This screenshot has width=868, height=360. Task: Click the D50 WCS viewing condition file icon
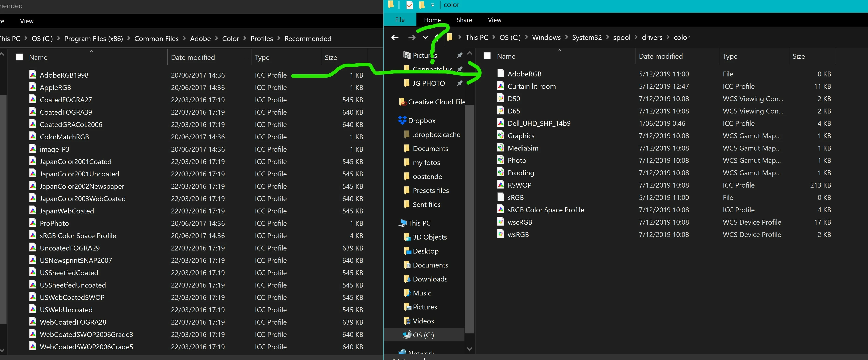tap(501, 98)
